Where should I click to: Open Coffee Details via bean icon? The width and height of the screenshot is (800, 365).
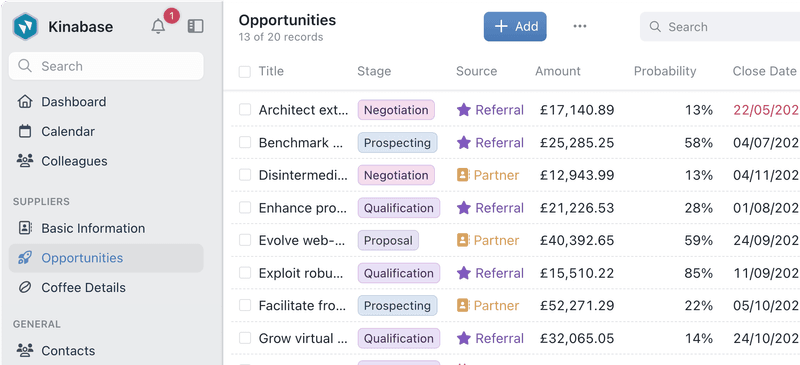pos(24,287)
